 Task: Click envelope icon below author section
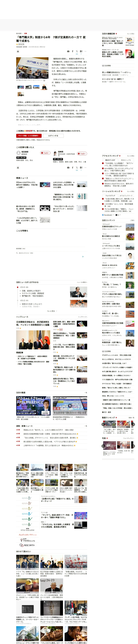pyautogui.click(x=68, y=168)
